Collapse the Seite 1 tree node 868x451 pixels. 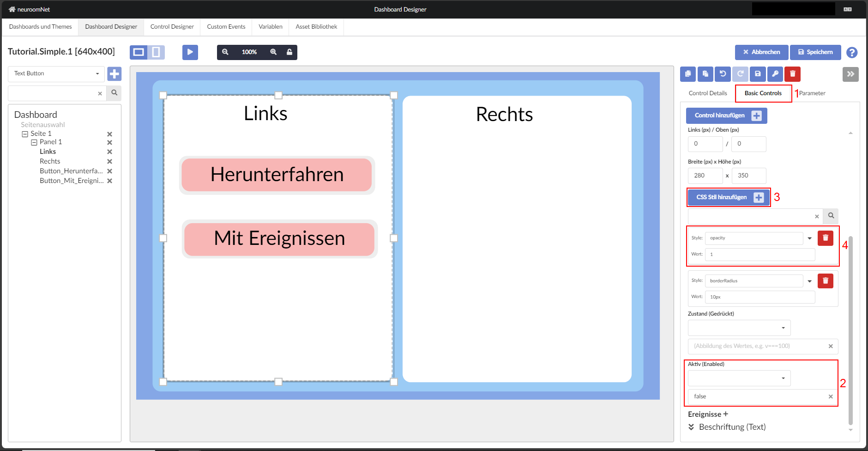tap(25, 134)
